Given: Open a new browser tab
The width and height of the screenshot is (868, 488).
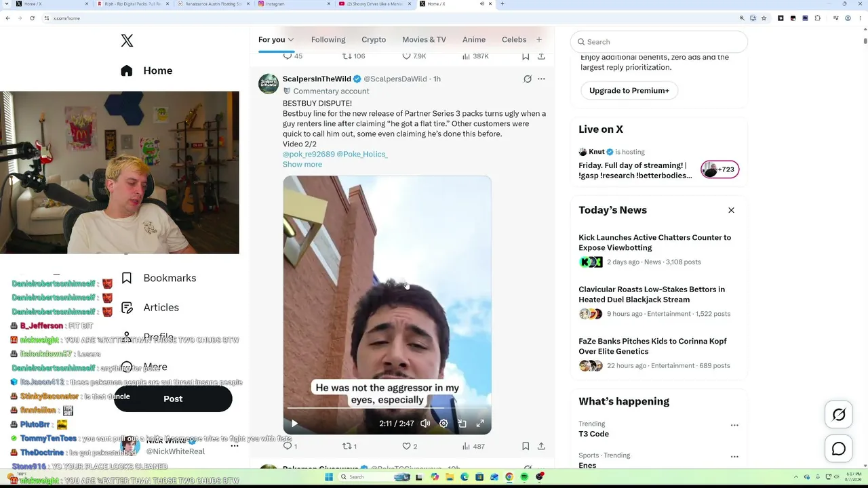Looking at the screenshot, I should [x=502, y=4].
